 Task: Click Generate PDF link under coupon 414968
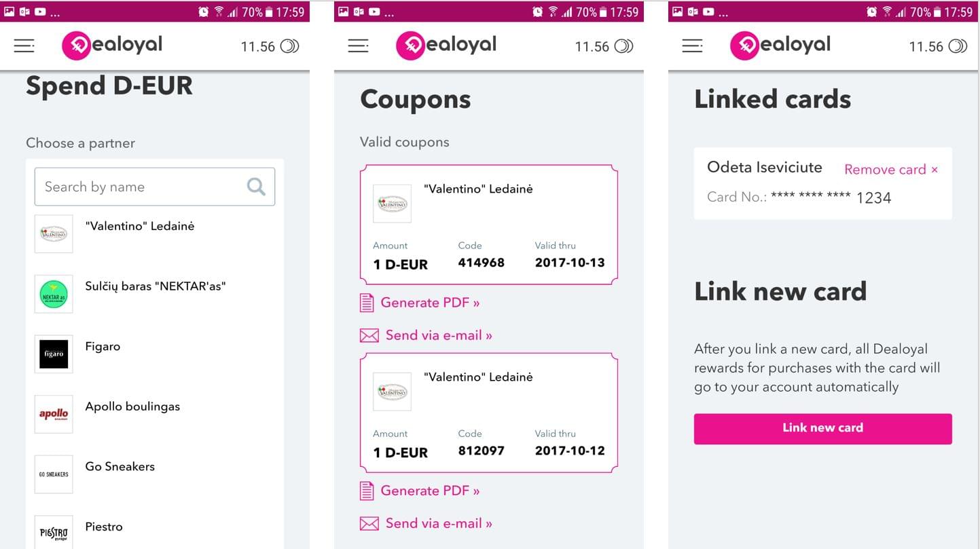(430, 303)
